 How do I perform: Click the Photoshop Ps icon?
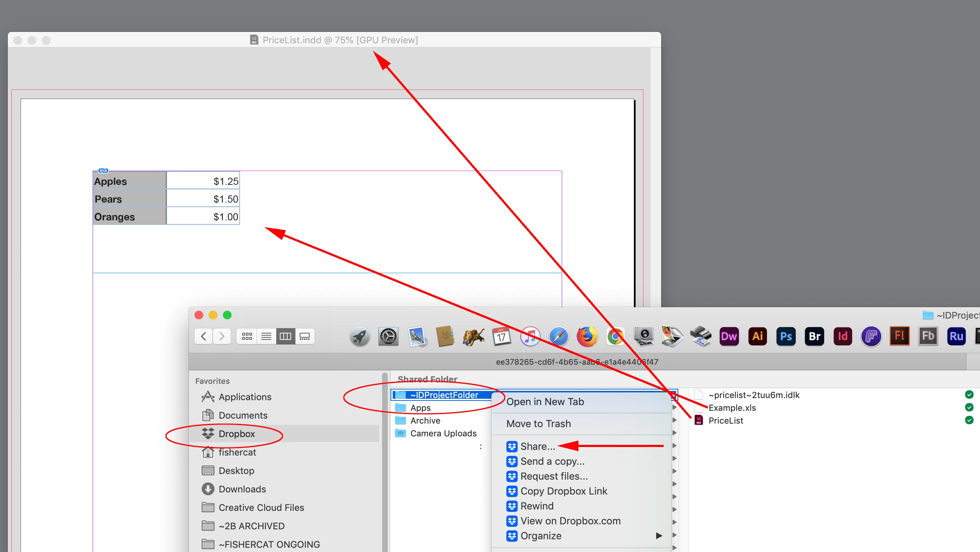(x=785, y=336)
